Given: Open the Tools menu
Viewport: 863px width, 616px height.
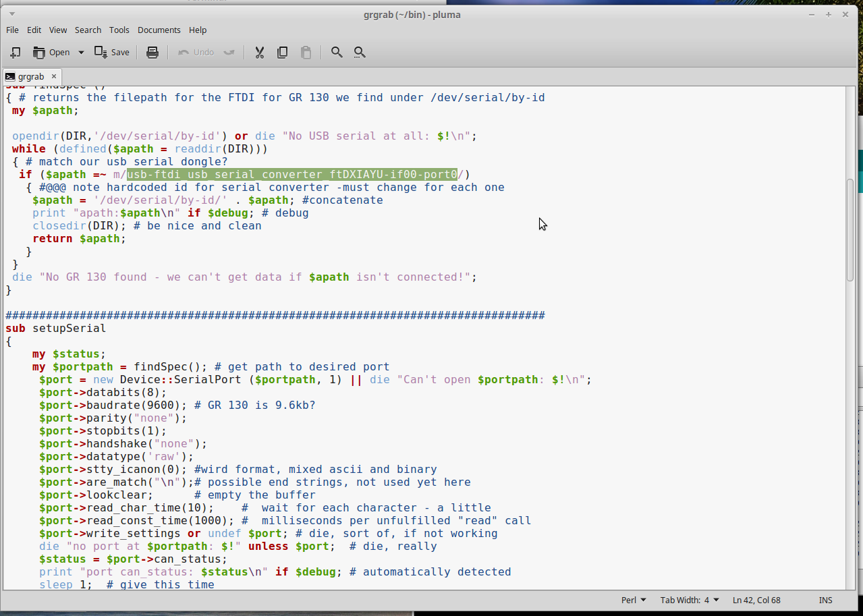Looking at the screenshot, I should click(119, 30).
